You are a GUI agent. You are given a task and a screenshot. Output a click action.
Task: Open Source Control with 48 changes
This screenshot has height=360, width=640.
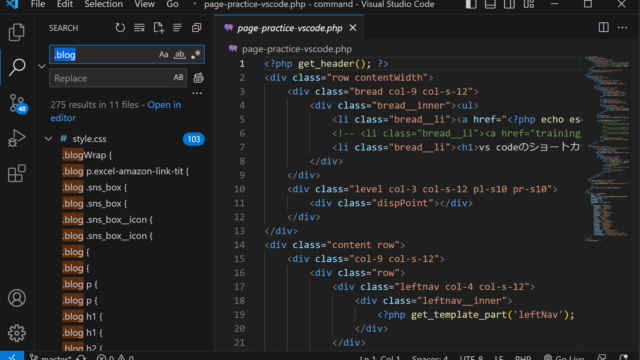click(x=17, y=103)
